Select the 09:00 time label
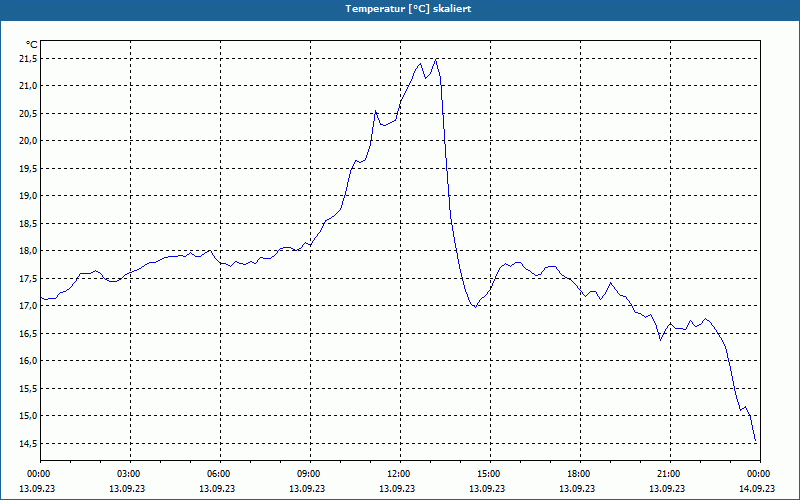 [309, 474]
